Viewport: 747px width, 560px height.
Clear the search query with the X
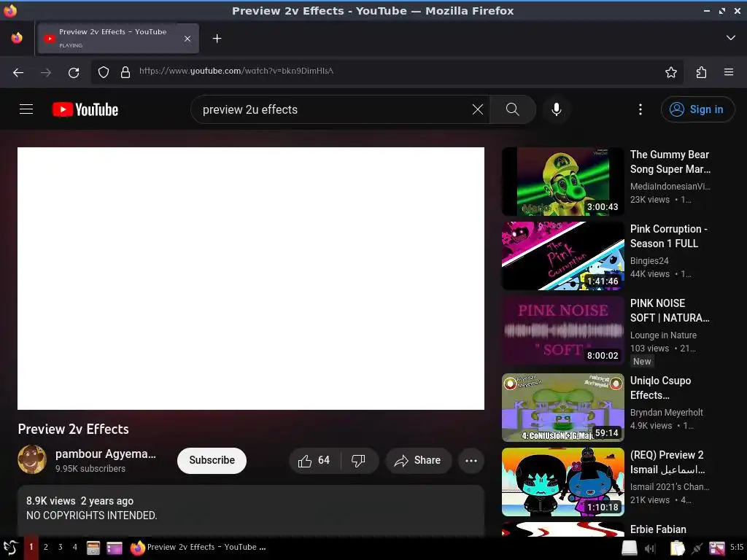point(477,109)
